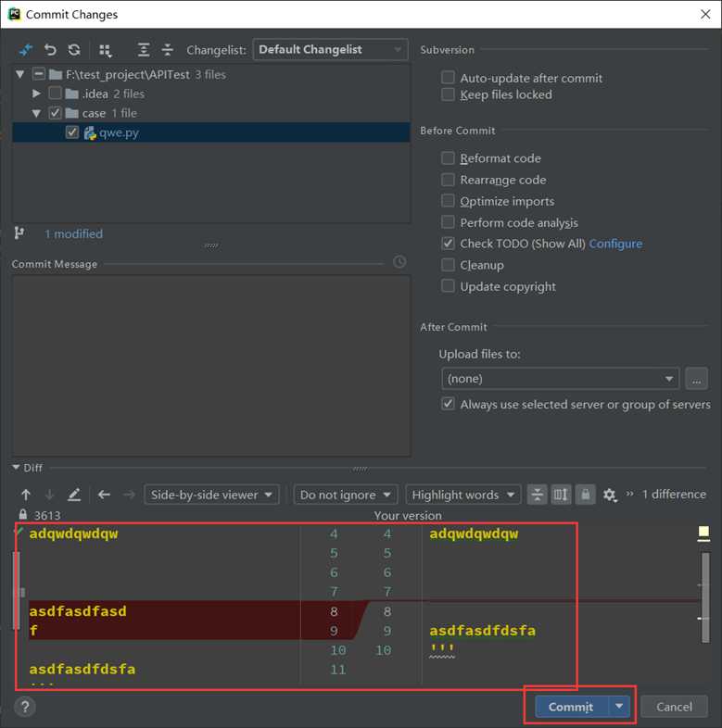Open the Commit button dropdown arrow
722x728 pixels.
click(619, 707)
